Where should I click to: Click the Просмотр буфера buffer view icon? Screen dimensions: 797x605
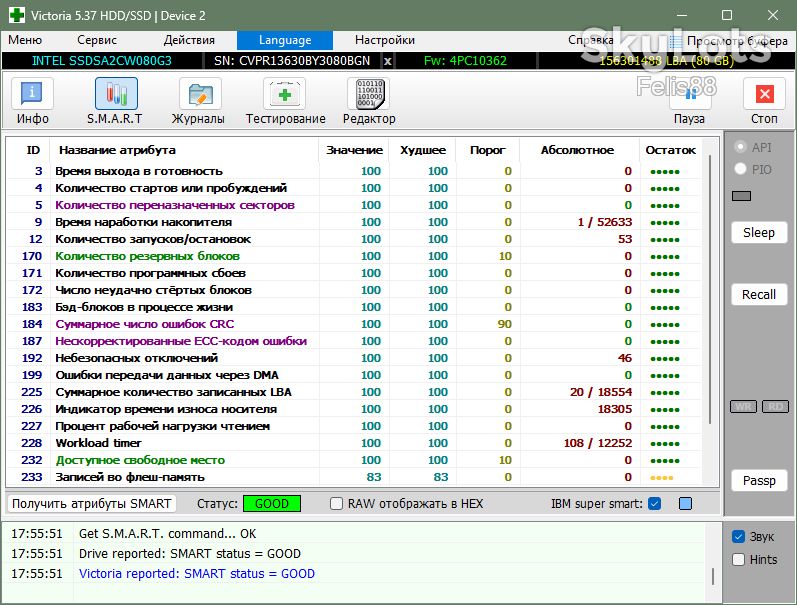coord(675,41)
